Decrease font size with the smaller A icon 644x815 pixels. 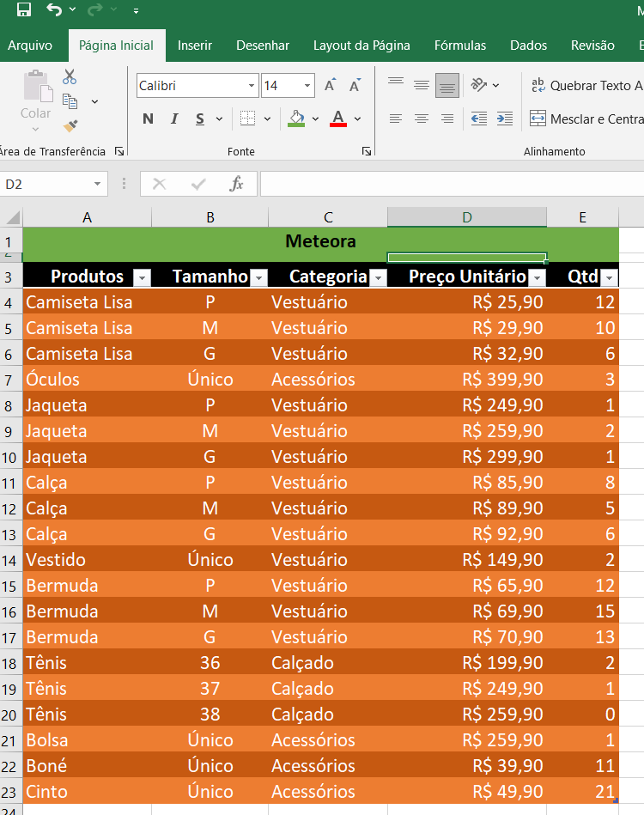(355, 85)
